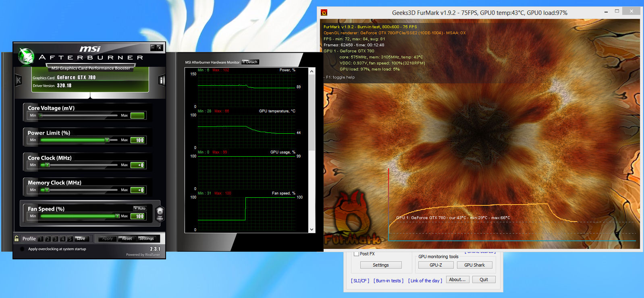Click the MSI Afterburner jet logo icon
This screenshot has width=644, height=298.
(27, 56)
